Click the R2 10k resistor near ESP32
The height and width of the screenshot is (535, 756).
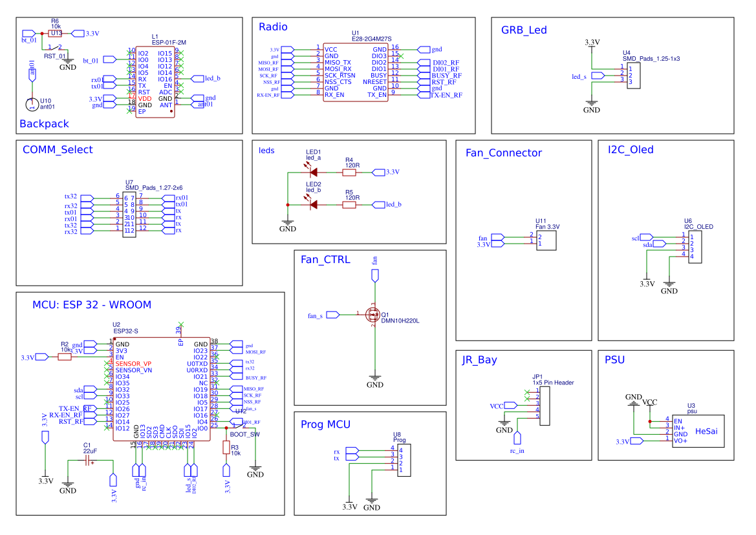[65, 357]
